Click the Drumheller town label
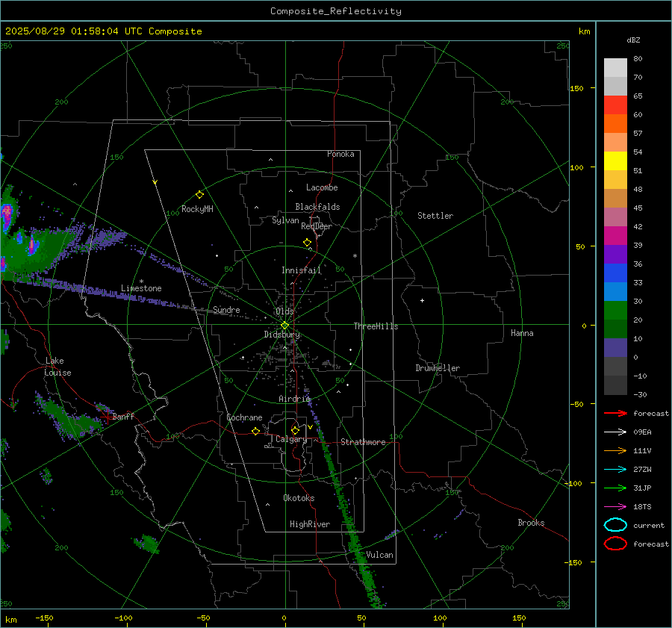This screenshot has width=672, height=628. pos(438,368)
